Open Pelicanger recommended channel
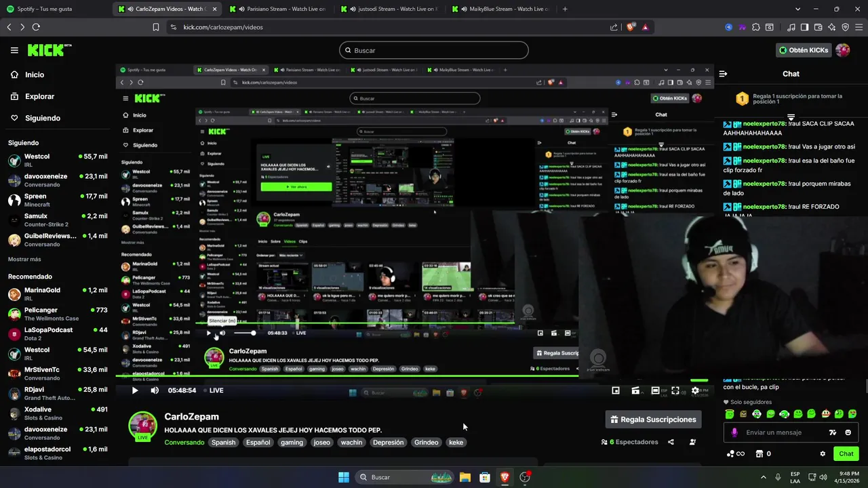The image size is (868, 488). tap(58, 314)
